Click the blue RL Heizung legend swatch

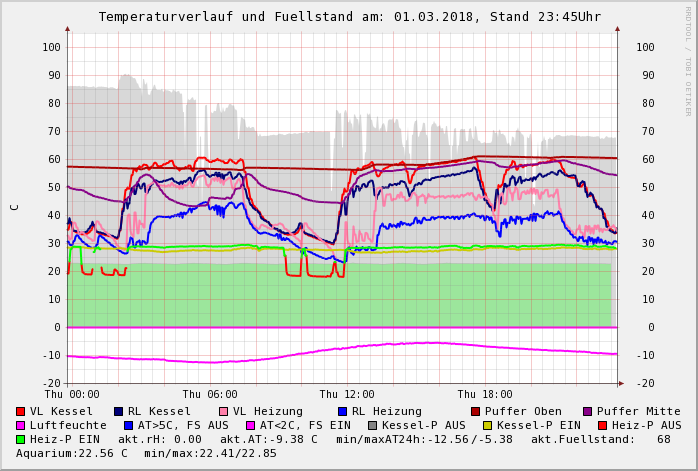[x=342, y=412]
